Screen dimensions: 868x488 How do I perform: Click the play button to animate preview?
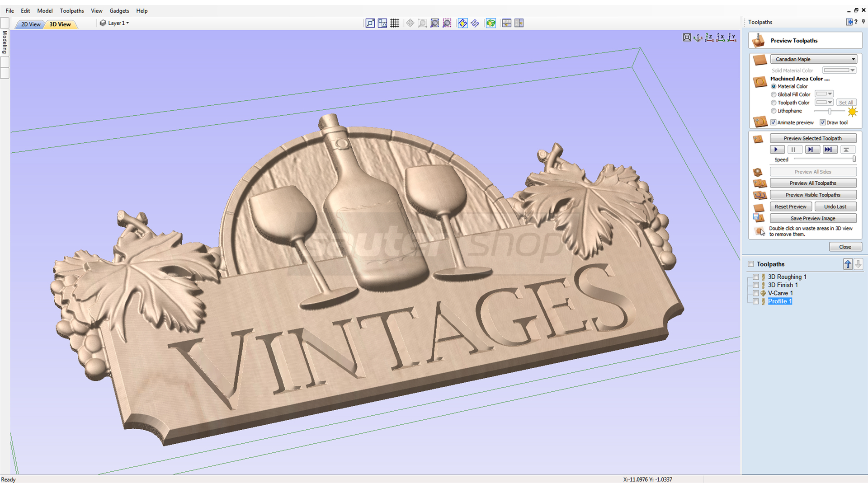point(777,149)
